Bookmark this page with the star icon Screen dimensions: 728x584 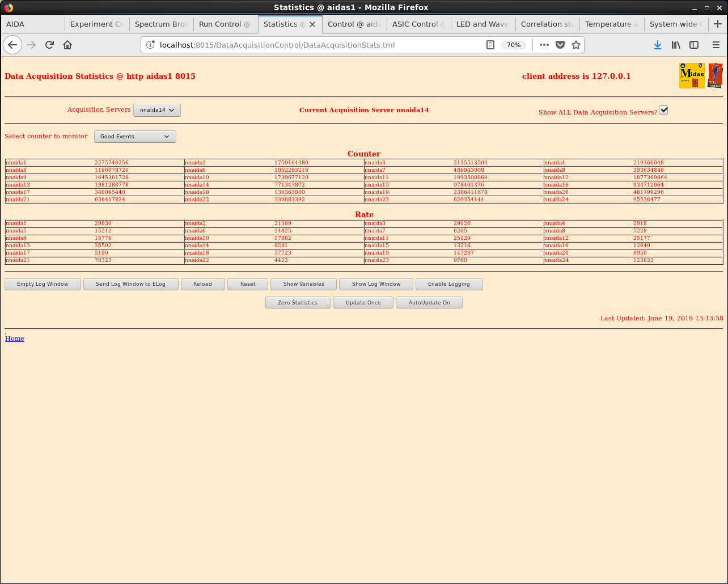pos(576,45)
